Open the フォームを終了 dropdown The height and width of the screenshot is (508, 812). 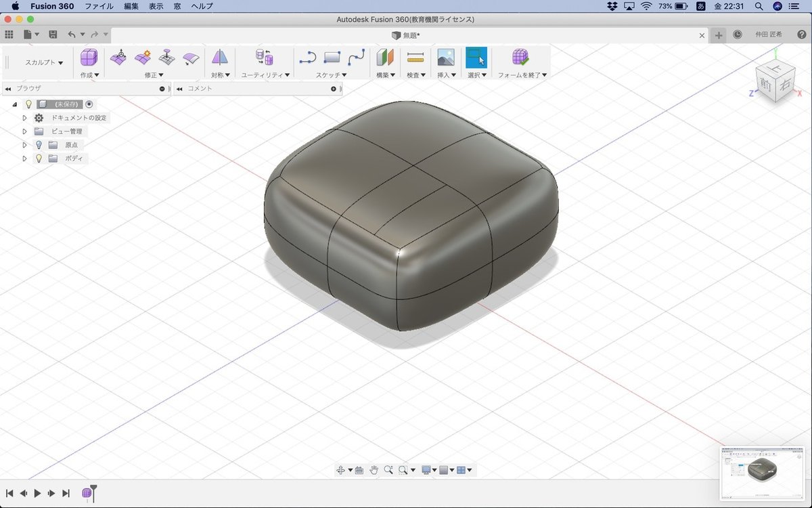coord(522,75)
